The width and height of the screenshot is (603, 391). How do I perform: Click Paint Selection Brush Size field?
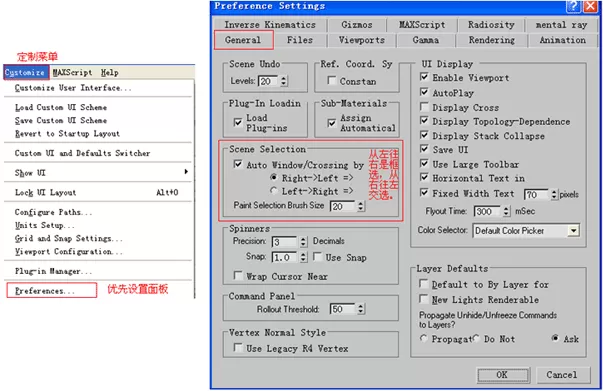(x=343, y=206)
